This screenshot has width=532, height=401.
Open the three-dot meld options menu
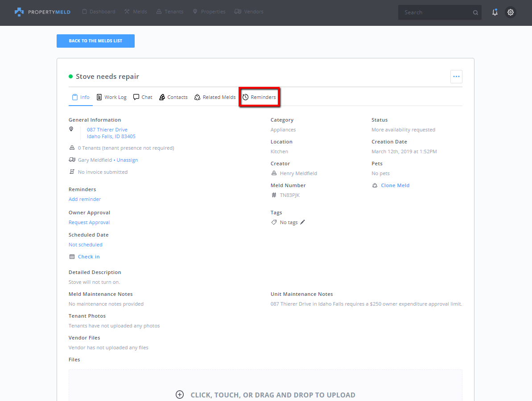tap(456, 77)
